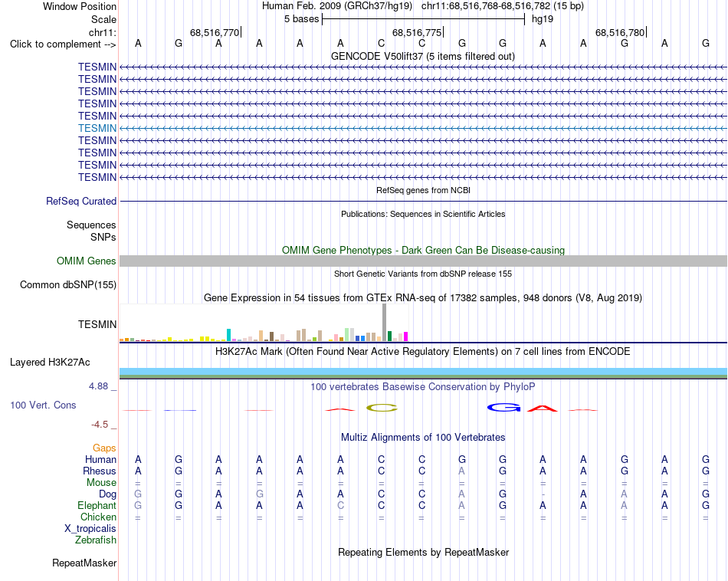Viewport: 728px width, 581px height.
Task: Click the chr11:68,516,768-68,516,782 (15 bp) position text
Action: click(x=503, y=6)
